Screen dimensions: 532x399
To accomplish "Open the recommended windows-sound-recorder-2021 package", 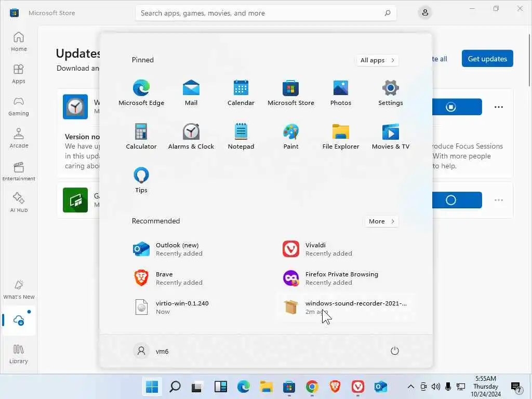I will pos(346,308).
